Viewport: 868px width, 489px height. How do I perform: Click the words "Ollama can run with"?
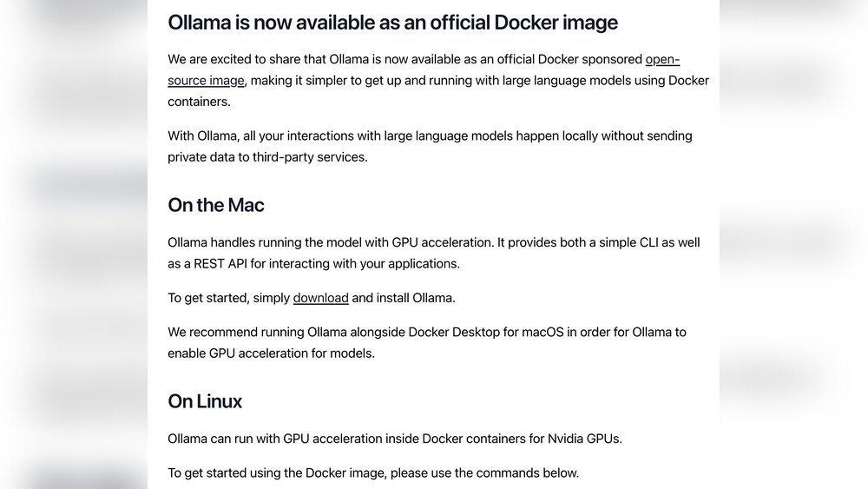[224, 439]
